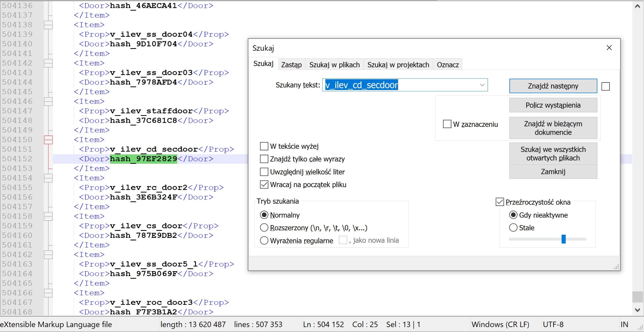Disable Wracaj na początek pliku
Viewport: 644px width, 332px height.
click(264, 185)
